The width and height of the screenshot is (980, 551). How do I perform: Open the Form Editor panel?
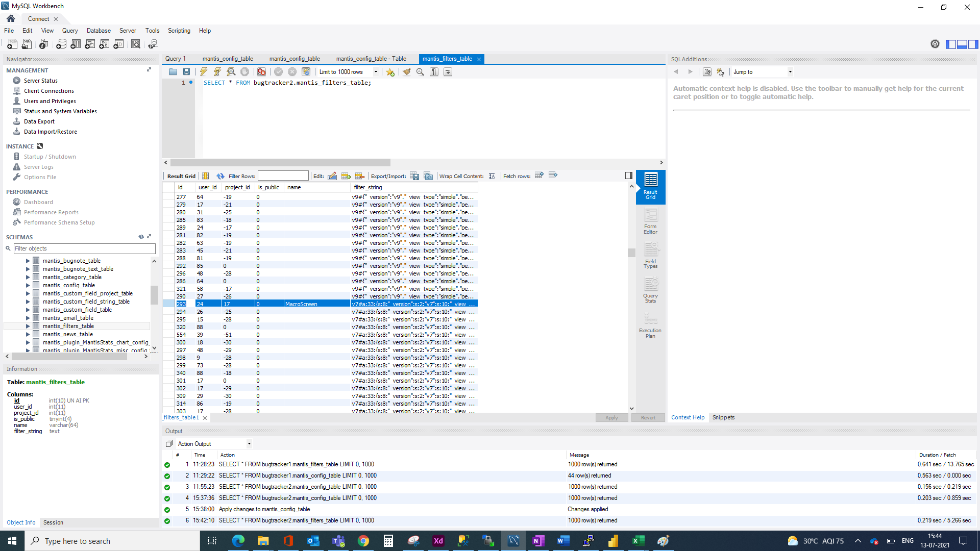pyautogui.click(x=650, y=221)
